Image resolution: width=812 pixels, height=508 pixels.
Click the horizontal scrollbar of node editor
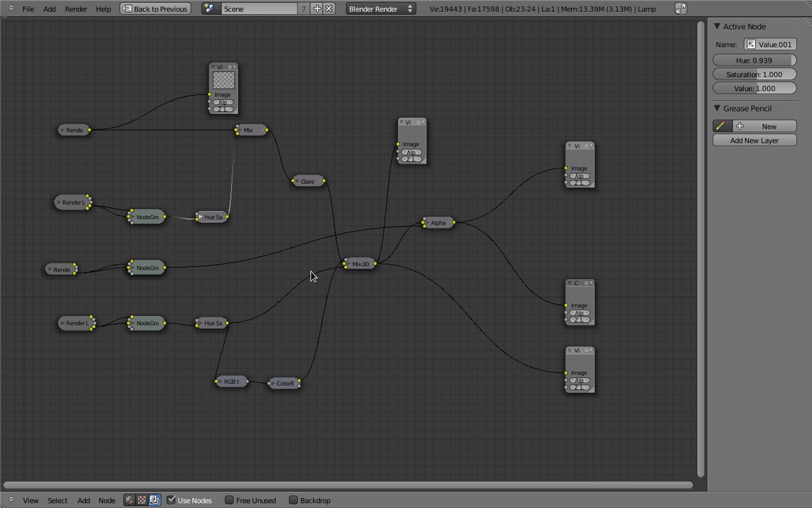click(348, 484)
